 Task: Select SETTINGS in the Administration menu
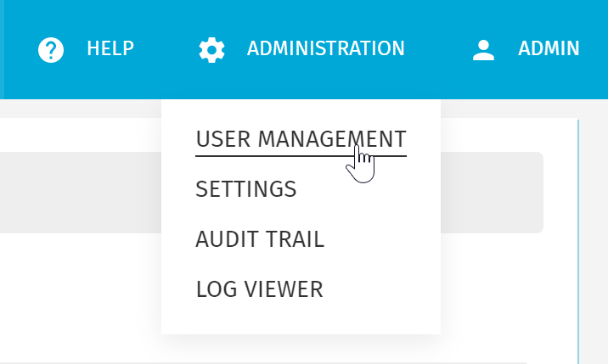(245, 189)
